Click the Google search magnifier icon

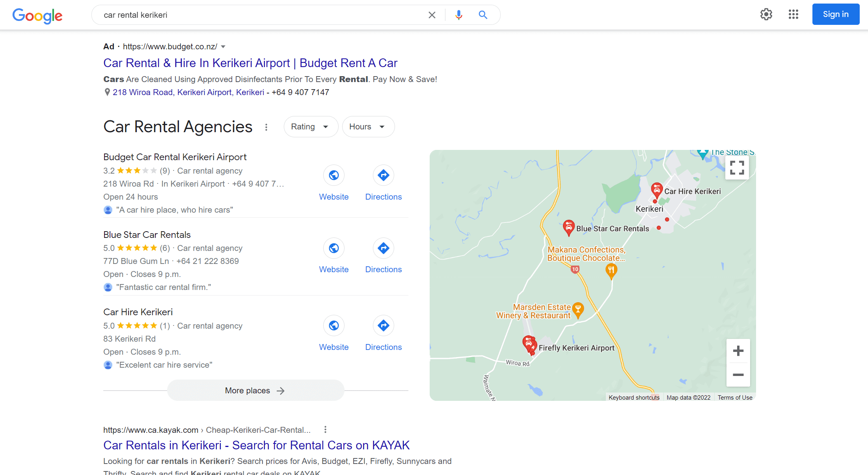tap(483, 14)
